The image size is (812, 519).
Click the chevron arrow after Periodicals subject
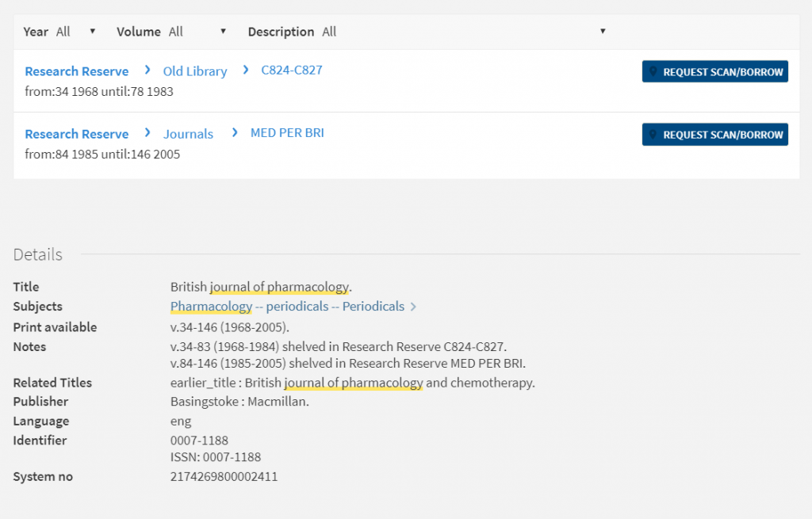413,307
